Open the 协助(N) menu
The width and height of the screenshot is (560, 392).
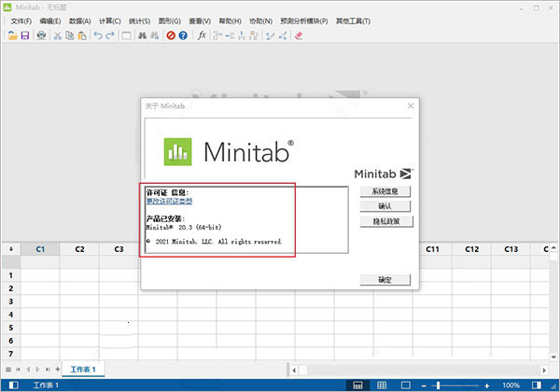point(260,21)
